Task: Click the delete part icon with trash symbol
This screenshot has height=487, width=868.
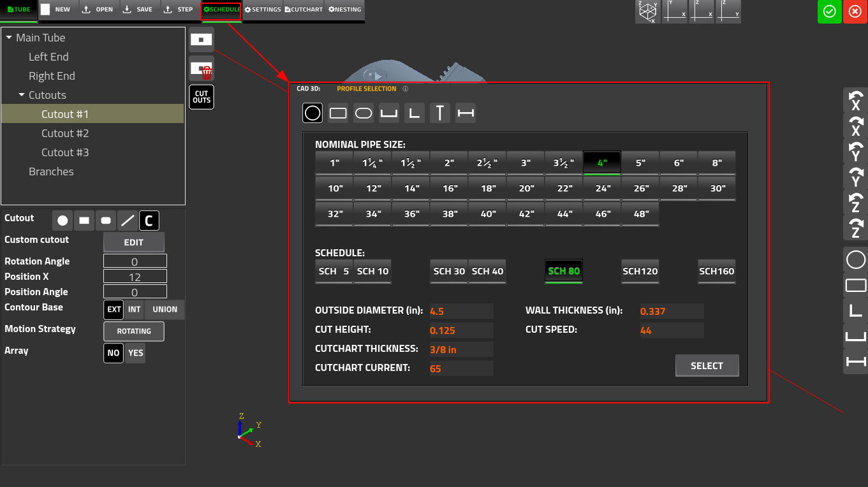Action: 201,69
